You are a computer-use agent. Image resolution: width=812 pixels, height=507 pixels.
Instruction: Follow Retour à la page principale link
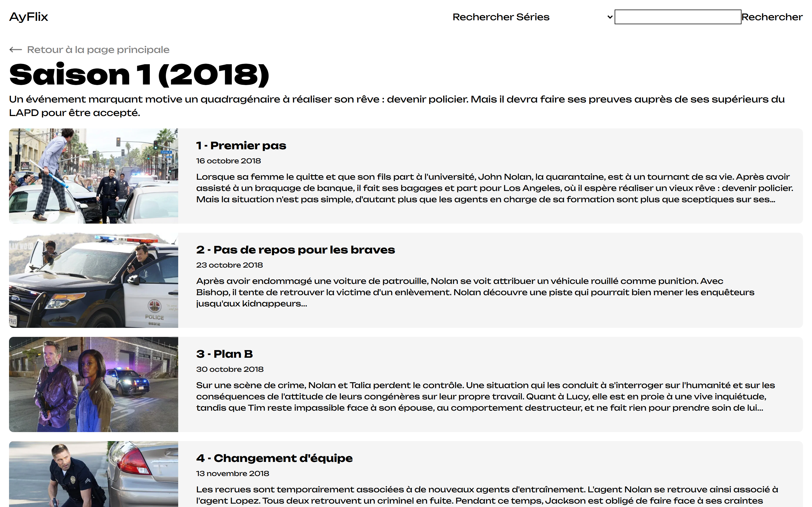pos(98,50)
